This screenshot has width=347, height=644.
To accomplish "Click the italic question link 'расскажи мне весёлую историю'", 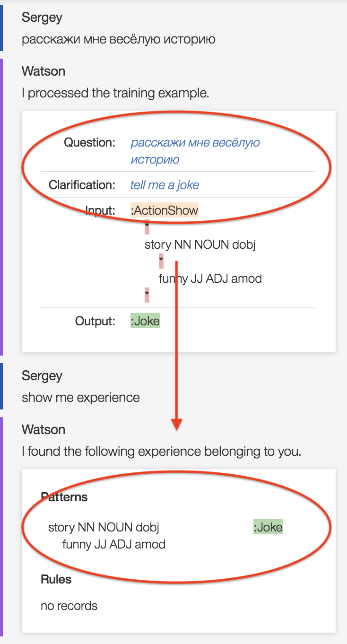I will click(195, 151).
